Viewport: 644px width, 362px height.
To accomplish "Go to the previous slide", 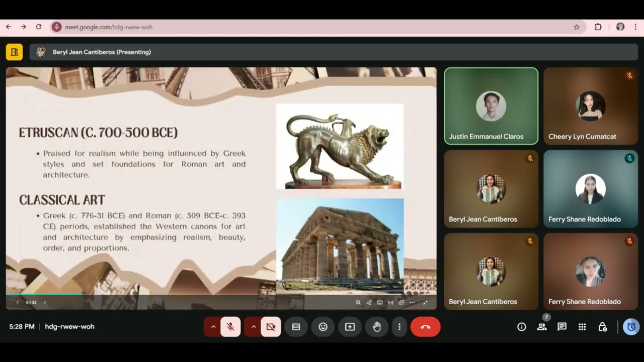I will tap(18, 302).
